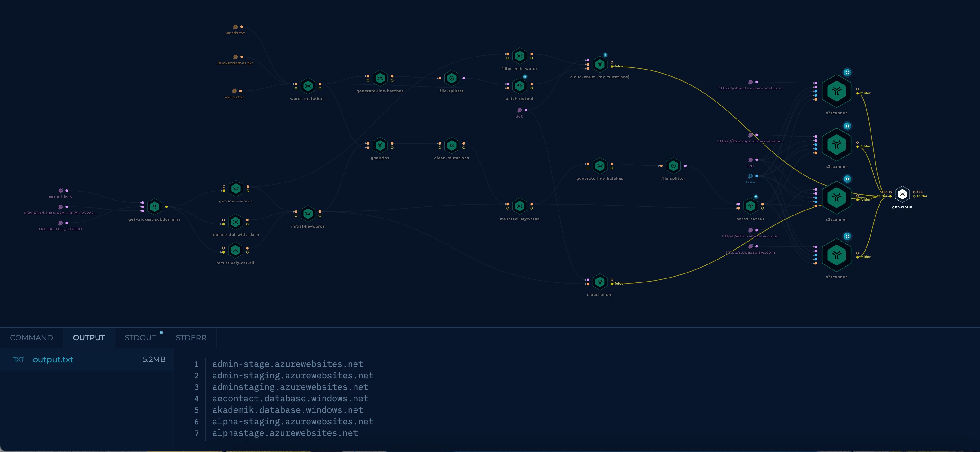Select the batch-output node feeding s3scanner nodes

tap(750, 206)
